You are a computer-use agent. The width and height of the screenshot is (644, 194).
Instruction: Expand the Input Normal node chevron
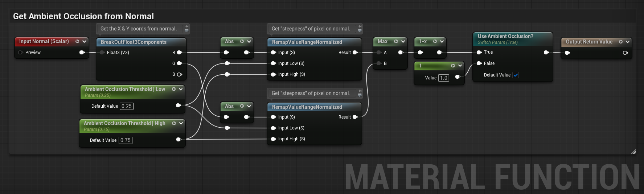(x=85, y=41)
